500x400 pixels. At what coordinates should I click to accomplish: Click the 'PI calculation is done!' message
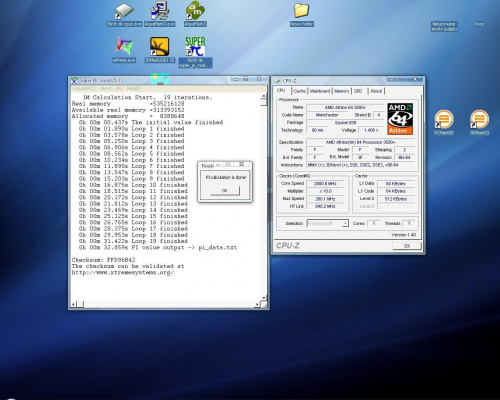(x=226, y=177)
